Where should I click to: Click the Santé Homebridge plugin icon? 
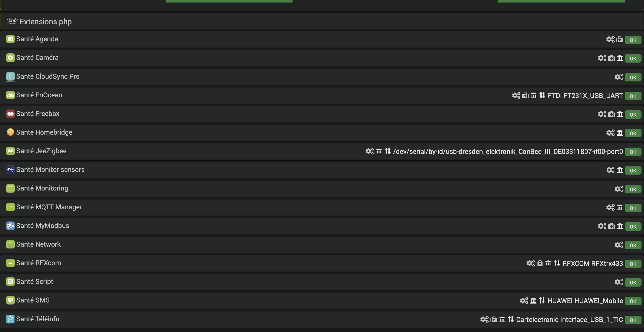point(10,133)
